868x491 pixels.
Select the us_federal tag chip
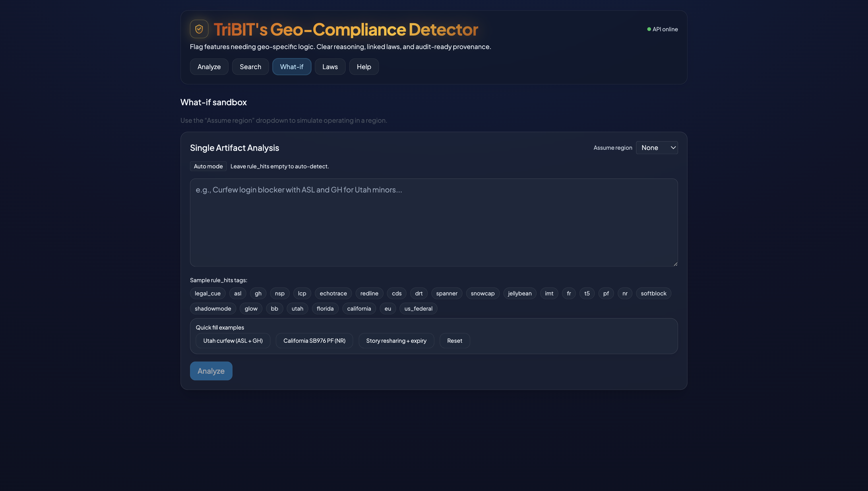pyautogui.click(x=418, y=309)
